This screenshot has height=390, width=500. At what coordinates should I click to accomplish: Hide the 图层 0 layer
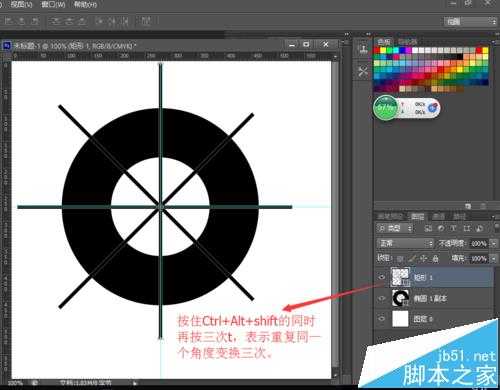click(x=382, y=319)
